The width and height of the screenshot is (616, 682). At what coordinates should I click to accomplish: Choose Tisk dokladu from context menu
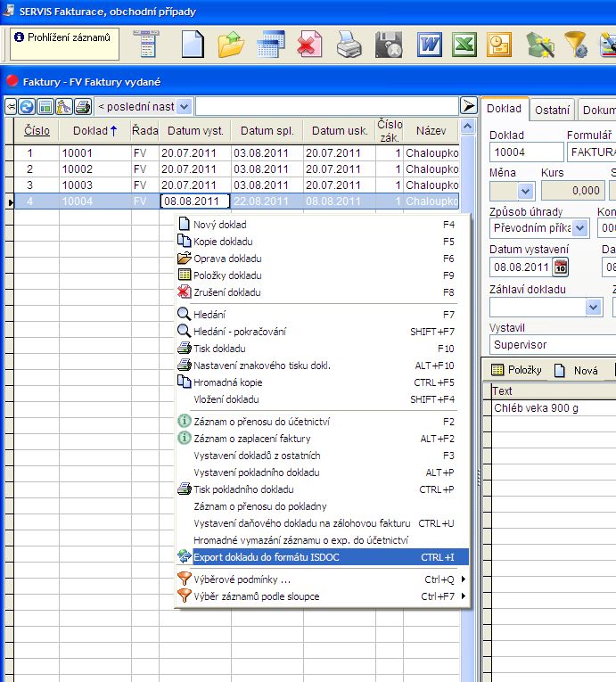coord(218,349)
